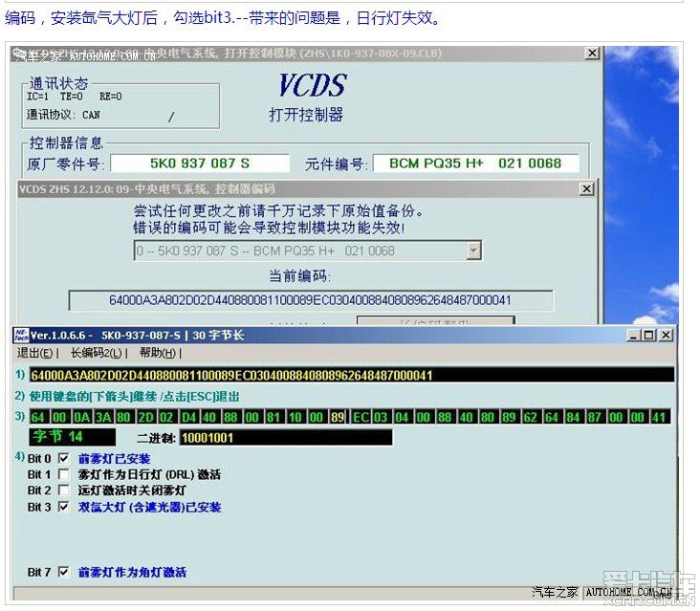Enable Bit 2 远灯激活时关闭雾灯
The image size is (700, 611).
click(64, 491)
